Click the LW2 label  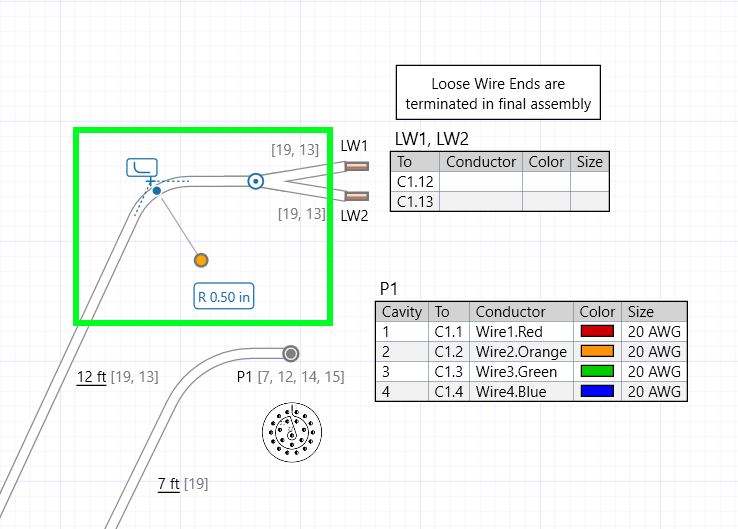tap(354, 216)
